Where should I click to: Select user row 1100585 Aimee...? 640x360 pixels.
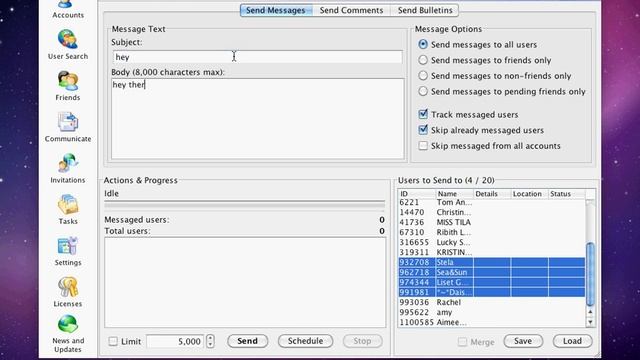click(491, 322)
